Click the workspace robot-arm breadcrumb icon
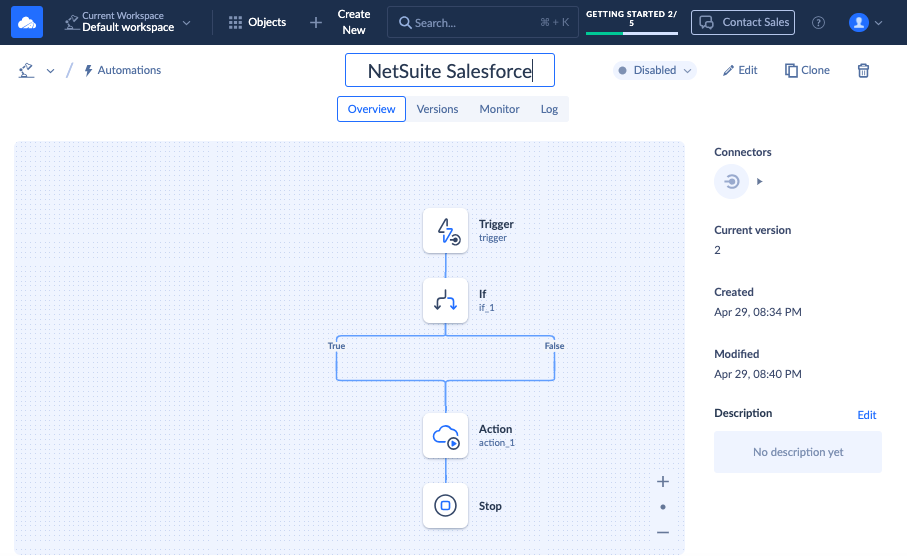The height and width of the screenshot is (556, 907). (27, 70)
